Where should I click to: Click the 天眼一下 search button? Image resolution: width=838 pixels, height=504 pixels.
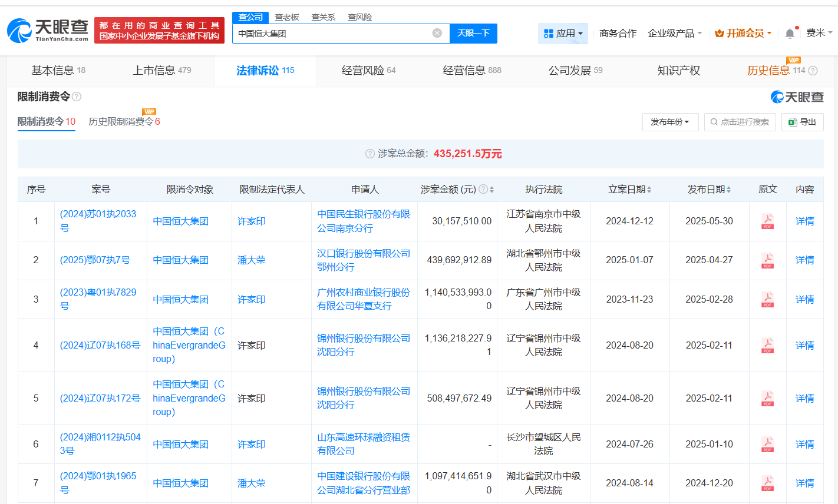point(473,34)
